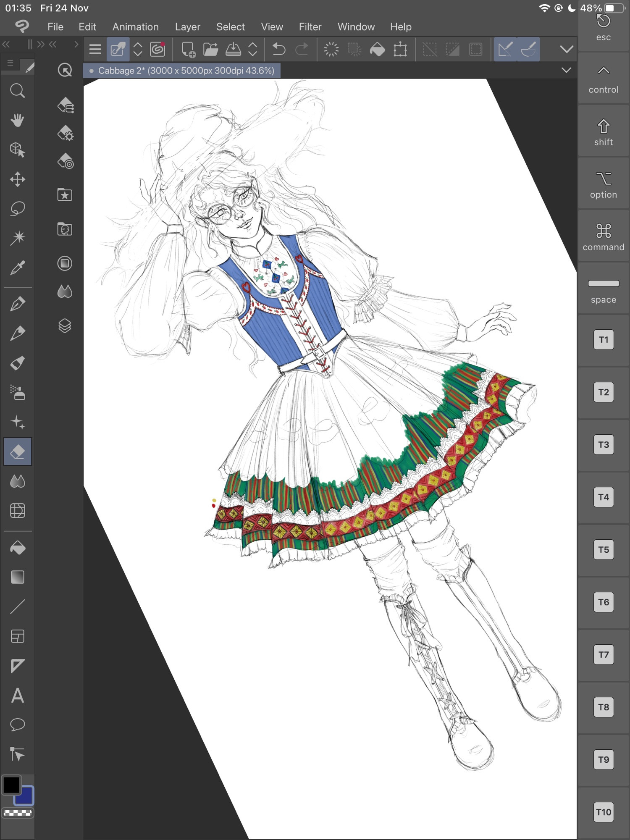The height and width of the screenshot is (840, 630).
Task: Toggle the command modifier key
Action: [604, 236]
